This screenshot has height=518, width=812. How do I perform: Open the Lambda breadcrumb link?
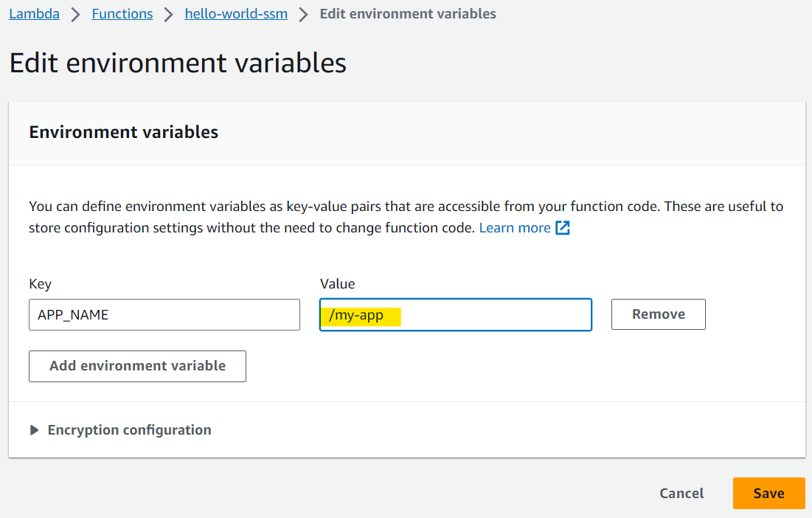click(x=34, y=14)
